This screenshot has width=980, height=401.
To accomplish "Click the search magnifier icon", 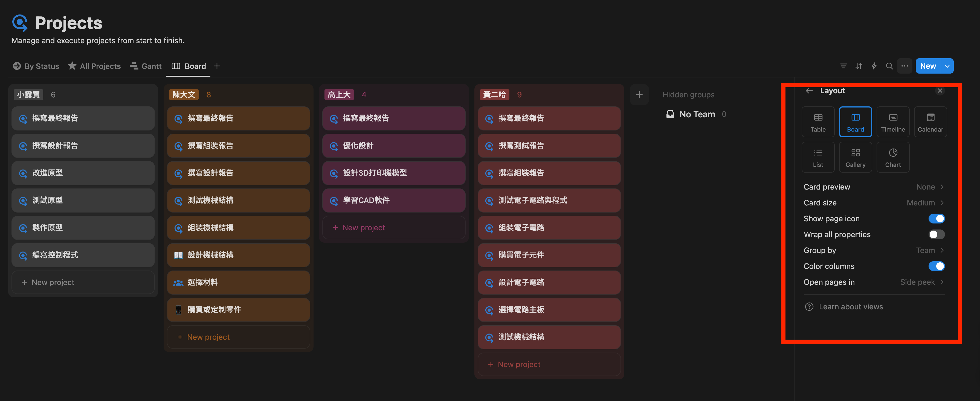I will tap(889, 66).
